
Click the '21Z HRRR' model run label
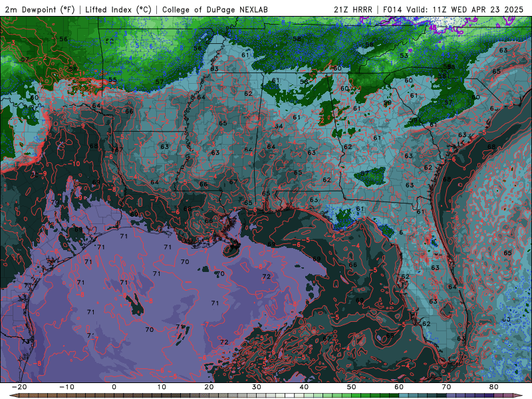353,9
